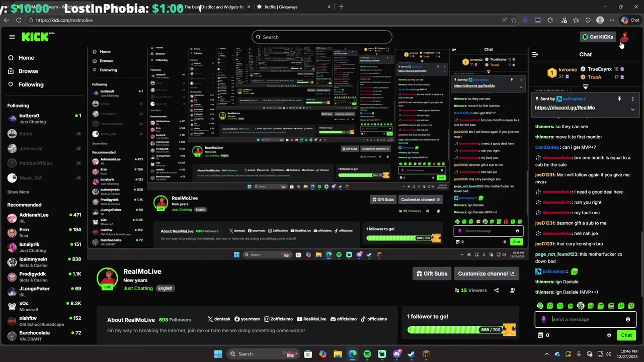Image resolution: width=644 pixels, height=362 pixels.
Task: Click the Just Chatting category link
Action: [x=138, y=288]
